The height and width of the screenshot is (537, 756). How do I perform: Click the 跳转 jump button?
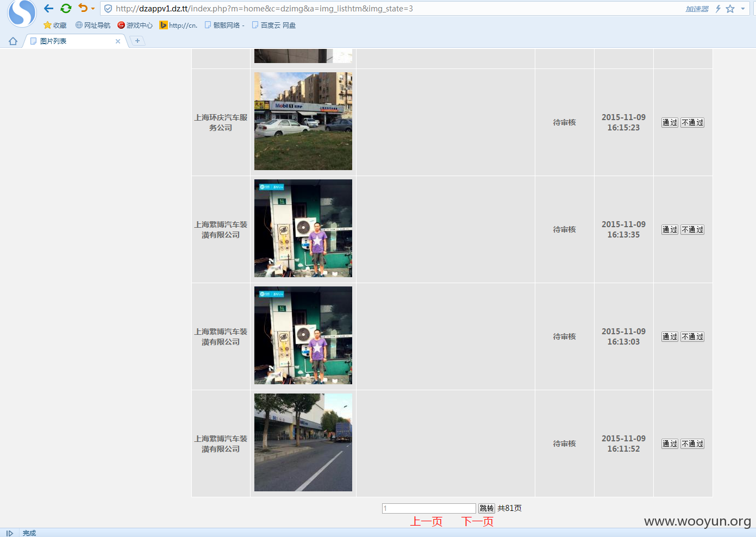pos(486,508)
